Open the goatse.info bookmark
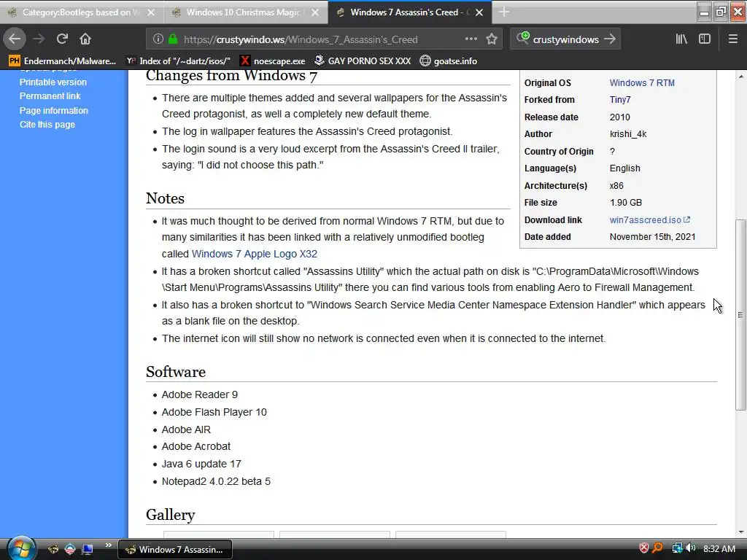 [449, 61]
